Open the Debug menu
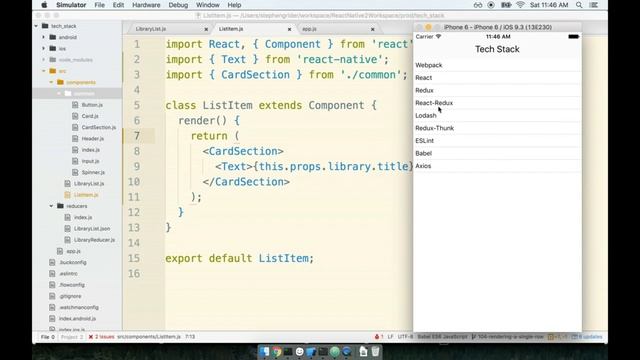This screenshot has height=360, width=640. [x=178, y=5]
